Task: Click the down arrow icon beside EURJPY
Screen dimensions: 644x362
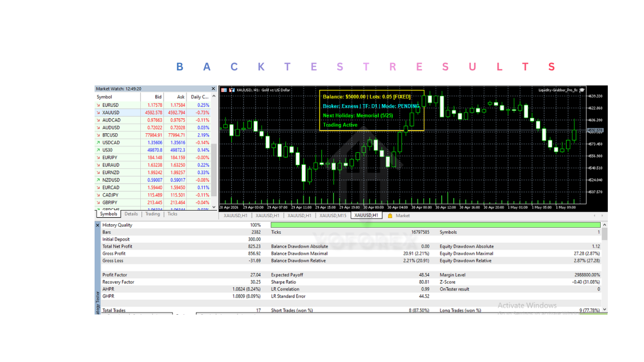Action: (98, 157)
